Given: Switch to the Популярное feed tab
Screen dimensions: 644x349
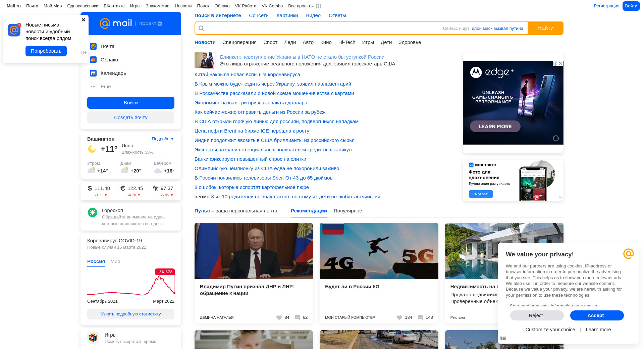Looking at the screenshot, I should [x=348, y=211].
